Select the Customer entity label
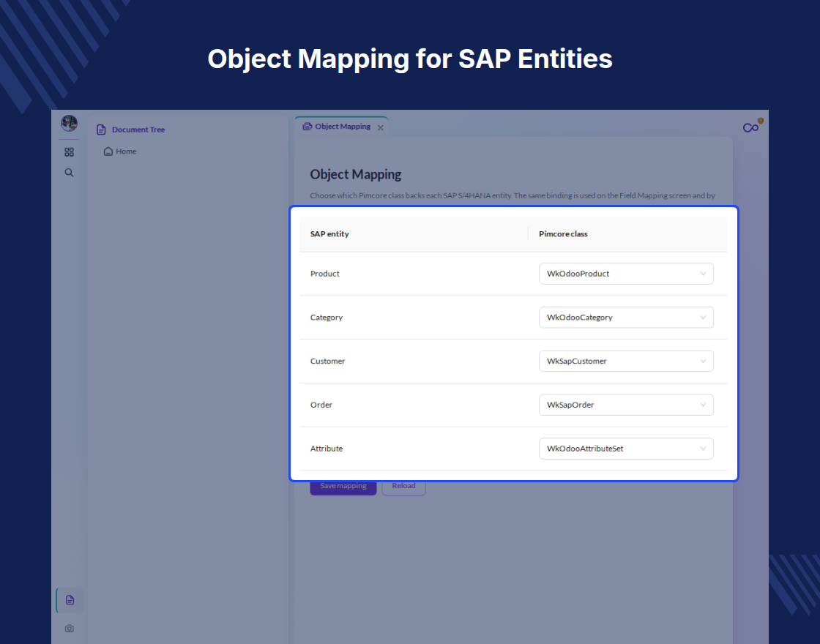Image resolution: width=820 pixels, height=644 pixels. pos(327,362)
